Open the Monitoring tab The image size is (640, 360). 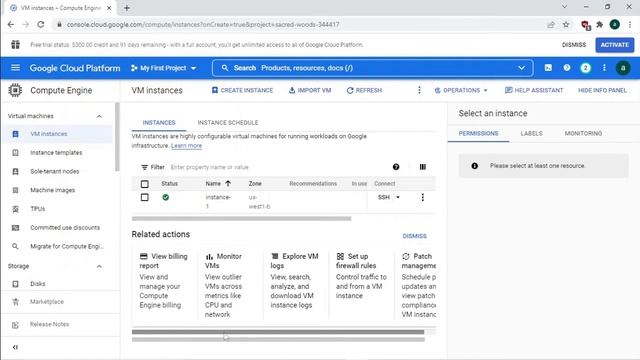(583, 133)
